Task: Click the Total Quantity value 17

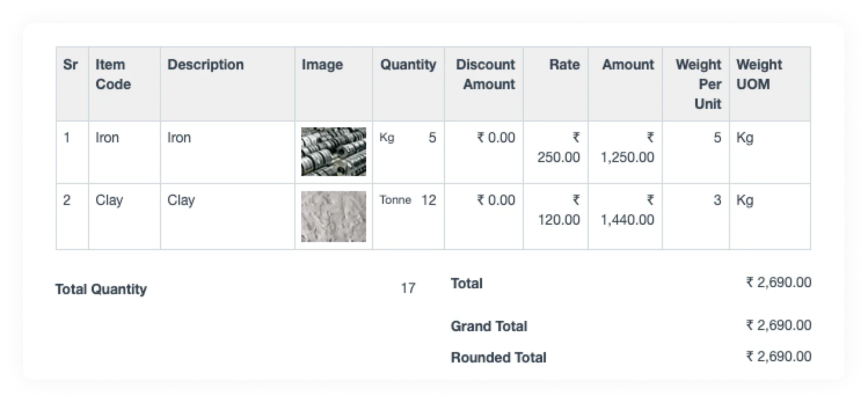Action: [408, 288]
